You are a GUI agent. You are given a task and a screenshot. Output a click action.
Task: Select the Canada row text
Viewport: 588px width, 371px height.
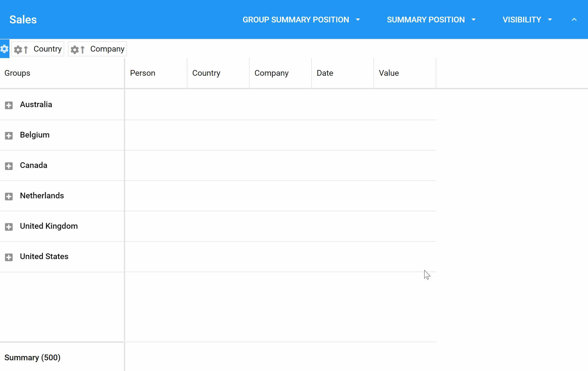(x=34, y=165)
